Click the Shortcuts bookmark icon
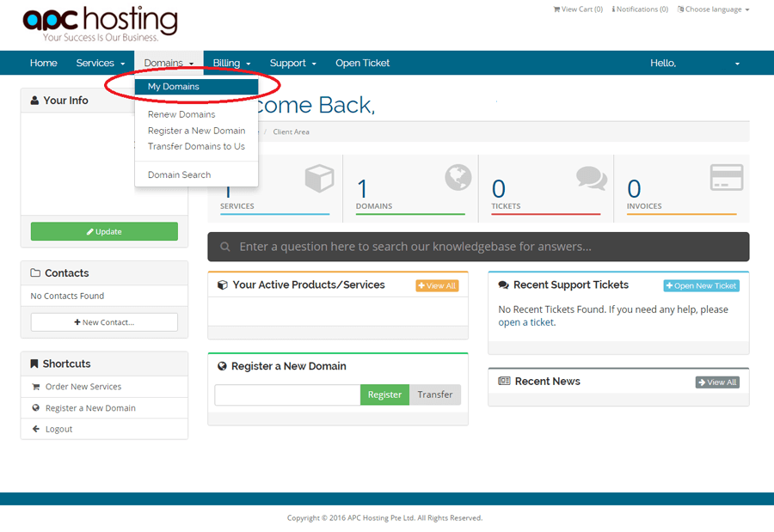 pos(34,364)
